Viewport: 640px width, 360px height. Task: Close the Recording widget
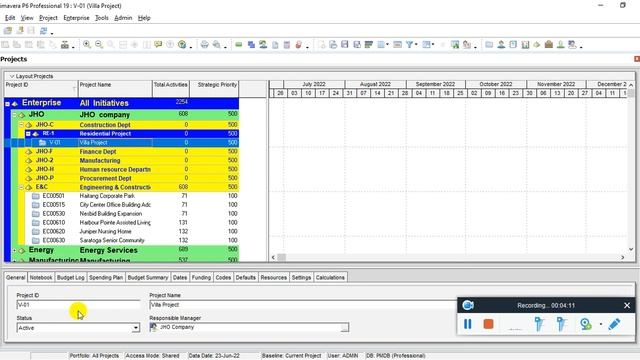(627, 305)
